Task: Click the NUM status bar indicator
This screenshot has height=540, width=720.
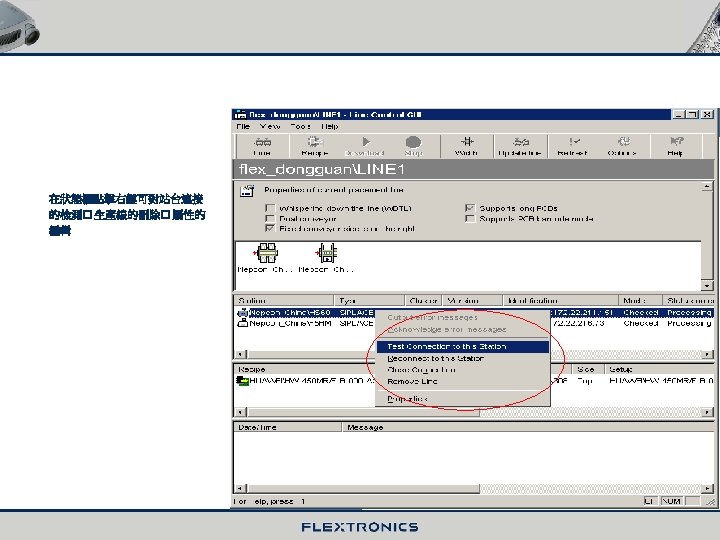Action: (x=671, y=501)
